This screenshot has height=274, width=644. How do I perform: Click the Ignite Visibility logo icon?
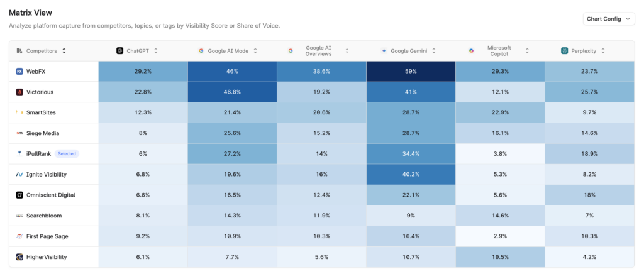click(x=19, y=174)
